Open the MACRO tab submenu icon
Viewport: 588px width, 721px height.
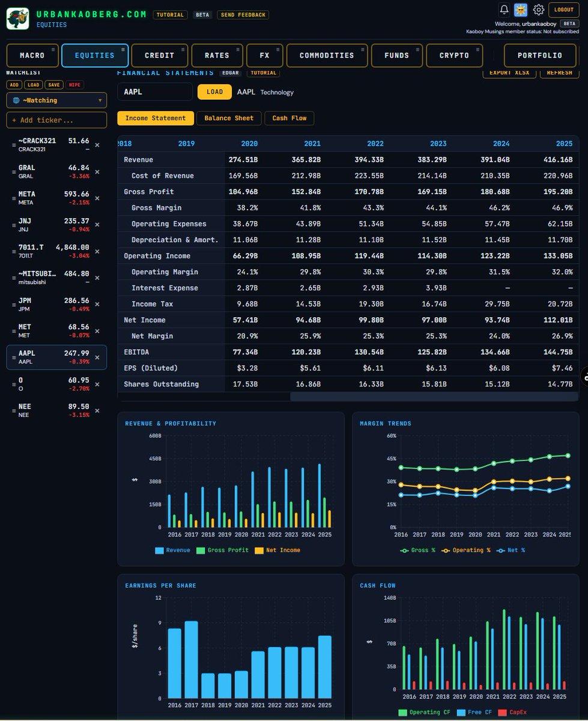53,49
